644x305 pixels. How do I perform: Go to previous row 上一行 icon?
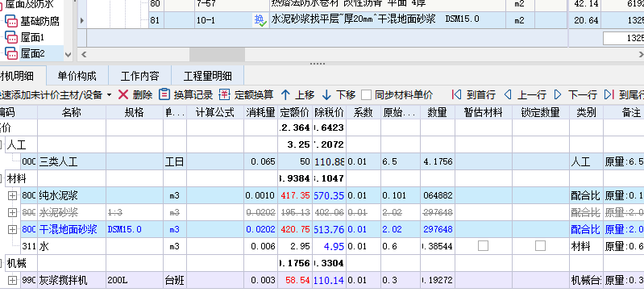click(508, 95)
